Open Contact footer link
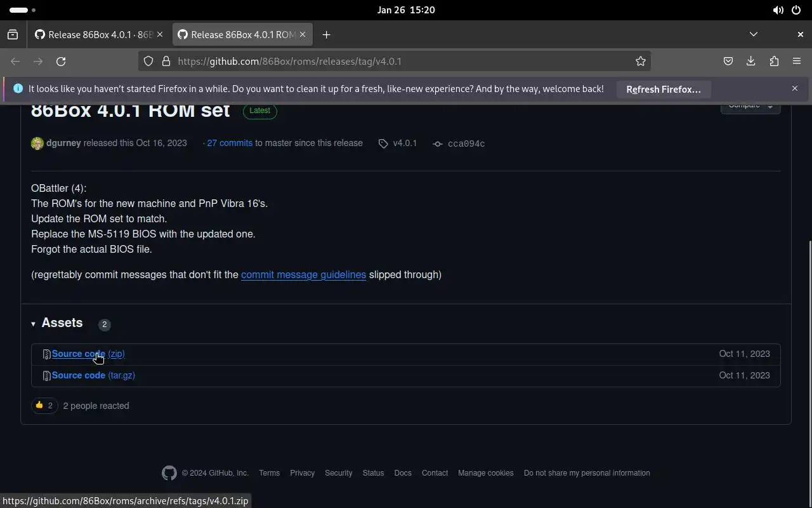 pyautogui.click(x=435, y=473)
